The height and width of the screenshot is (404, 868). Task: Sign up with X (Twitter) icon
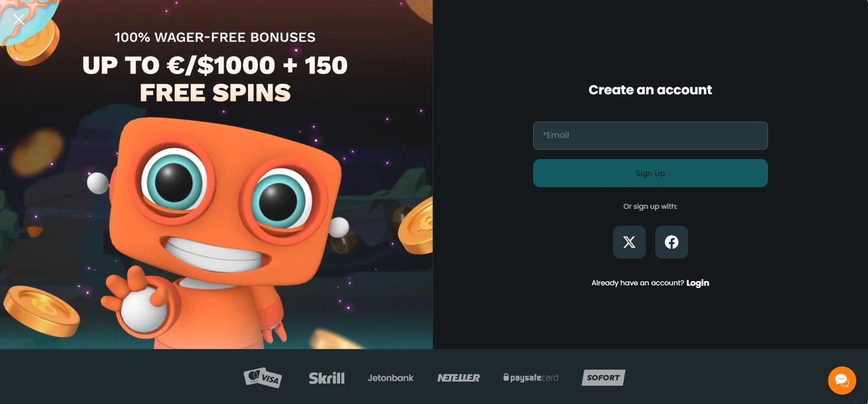coord(629,242)
